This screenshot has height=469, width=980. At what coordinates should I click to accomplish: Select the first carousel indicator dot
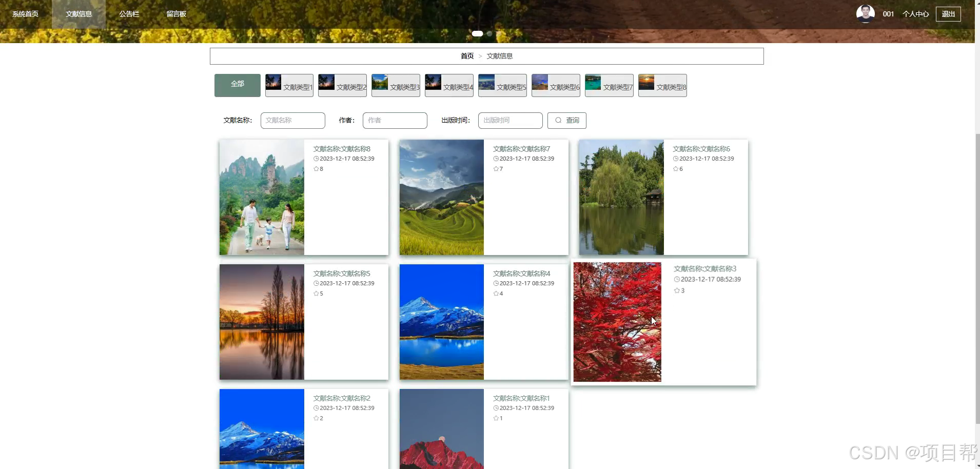477,33
